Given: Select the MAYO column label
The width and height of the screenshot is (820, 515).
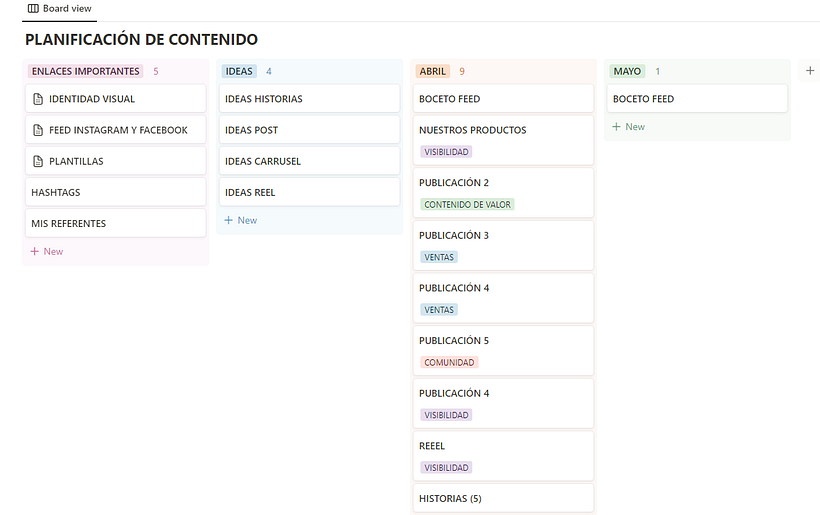Looking at the screenshot, I should pyautogui.click(x=627, y=71).
